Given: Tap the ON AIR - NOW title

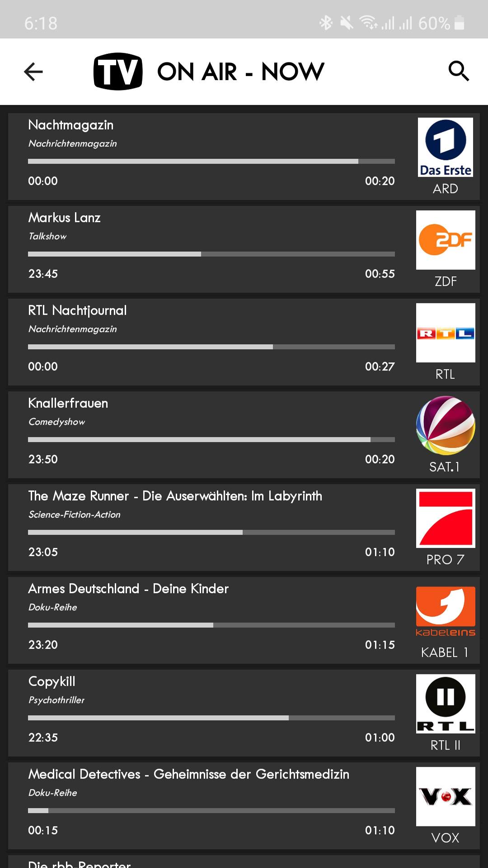Looking at the screenshot, I should pos(240,71).
